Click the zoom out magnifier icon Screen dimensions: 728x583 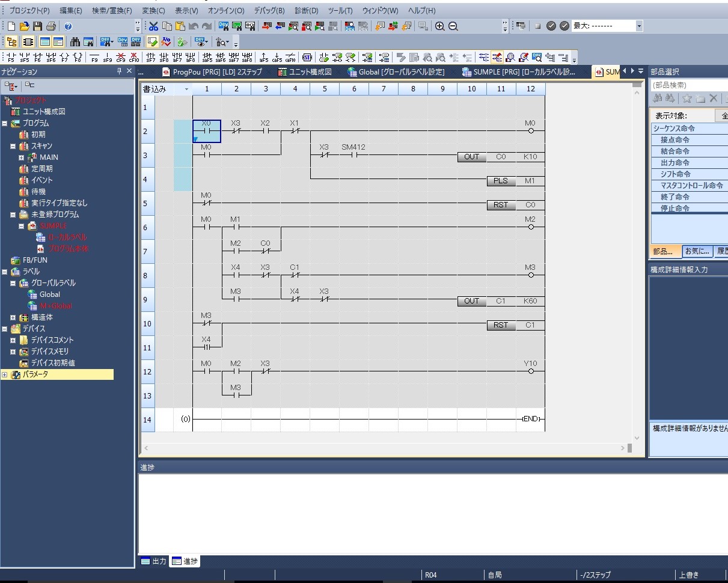point(453,26)
